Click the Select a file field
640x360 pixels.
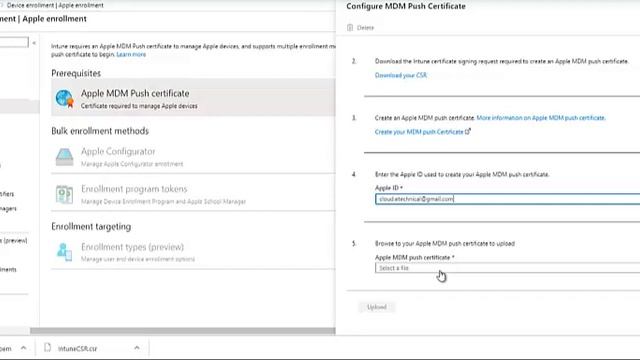tap(507, 268)
